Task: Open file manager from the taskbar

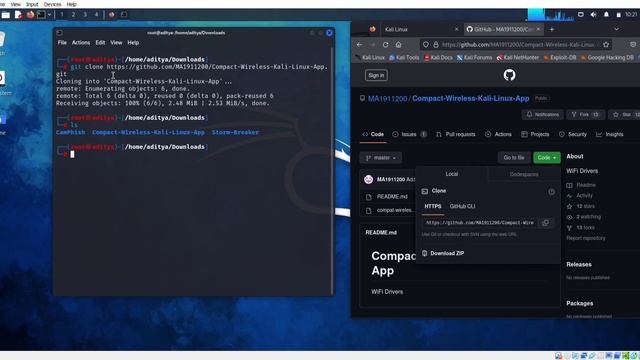Action: click(x=6, y=15)
